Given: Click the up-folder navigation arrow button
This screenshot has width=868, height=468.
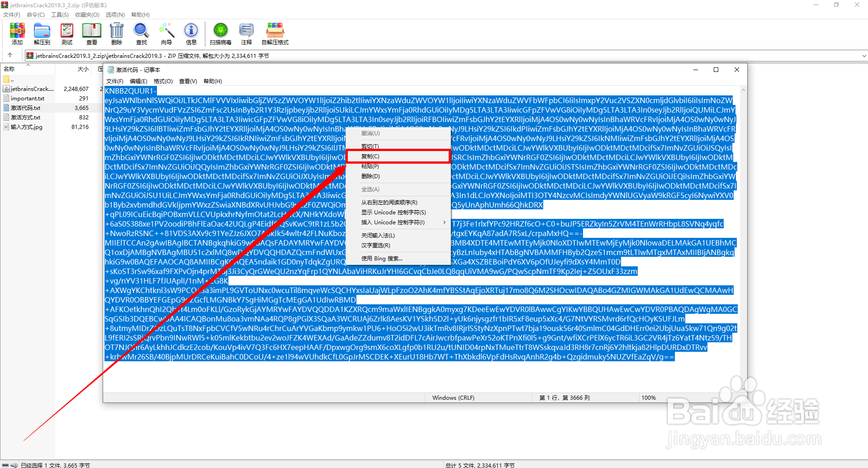Looking at the screenshot, I should (x=10, y=55).
